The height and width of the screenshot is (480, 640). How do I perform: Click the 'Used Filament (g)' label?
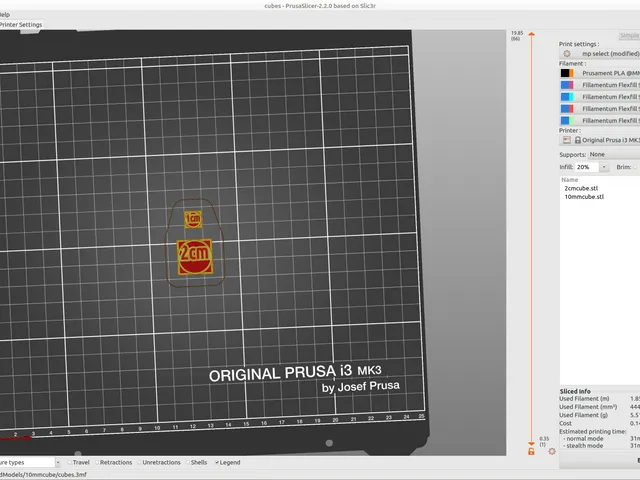click(x=583, y=415)
